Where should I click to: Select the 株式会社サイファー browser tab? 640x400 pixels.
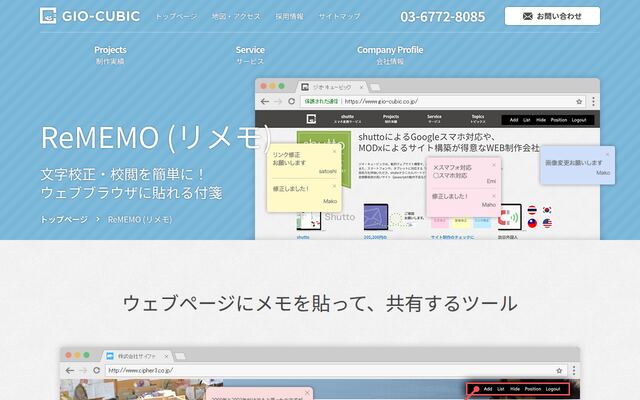click(x=138, y=356)
